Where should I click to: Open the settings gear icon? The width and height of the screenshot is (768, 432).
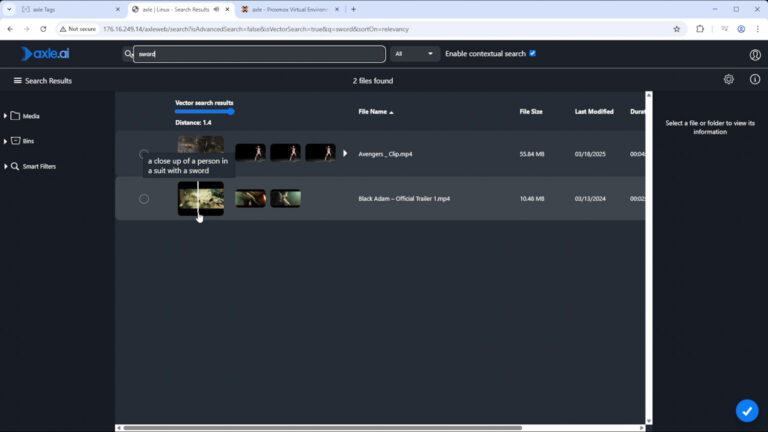coord(728,79)
